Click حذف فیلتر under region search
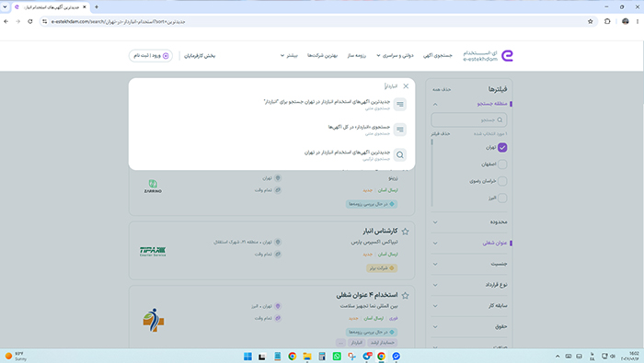644x363 pixels. click(x=441, y=134)
